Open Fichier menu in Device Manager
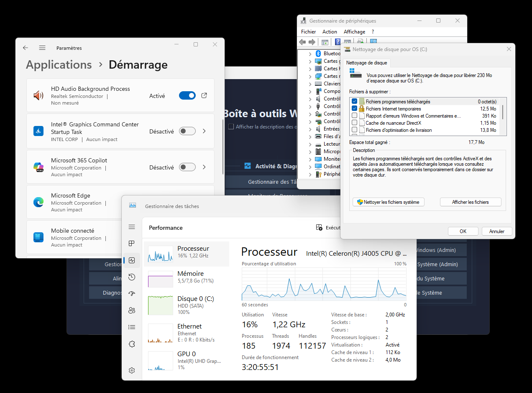Screen dimensions: 532x393 click(x=309, y=32)
